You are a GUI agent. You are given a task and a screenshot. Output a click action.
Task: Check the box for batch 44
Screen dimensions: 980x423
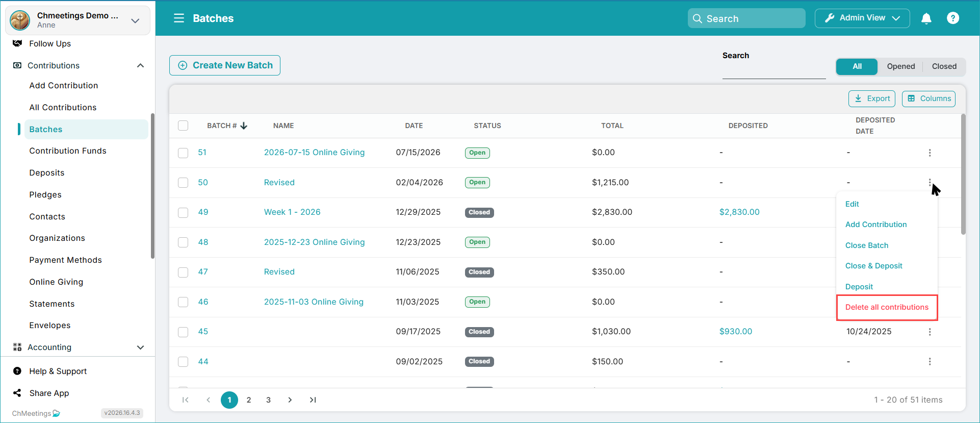183,362
